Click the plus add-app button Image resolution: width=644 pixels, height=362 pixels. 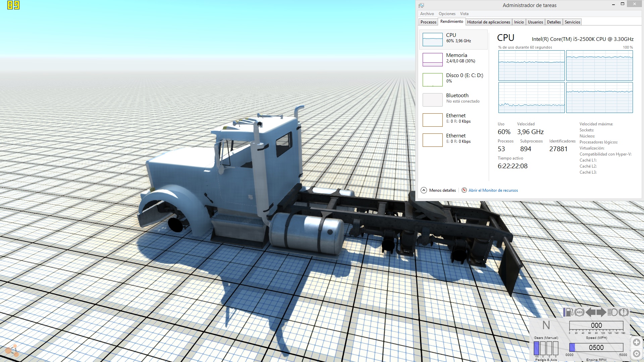[636, 342]
